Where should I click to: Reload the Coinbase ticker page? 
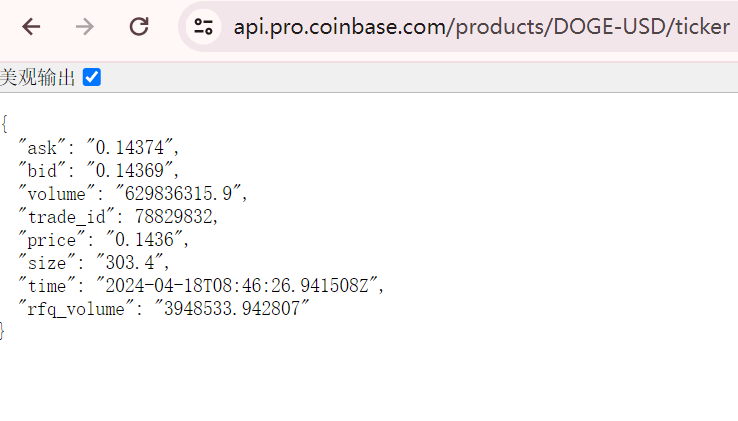coord(139,26)
